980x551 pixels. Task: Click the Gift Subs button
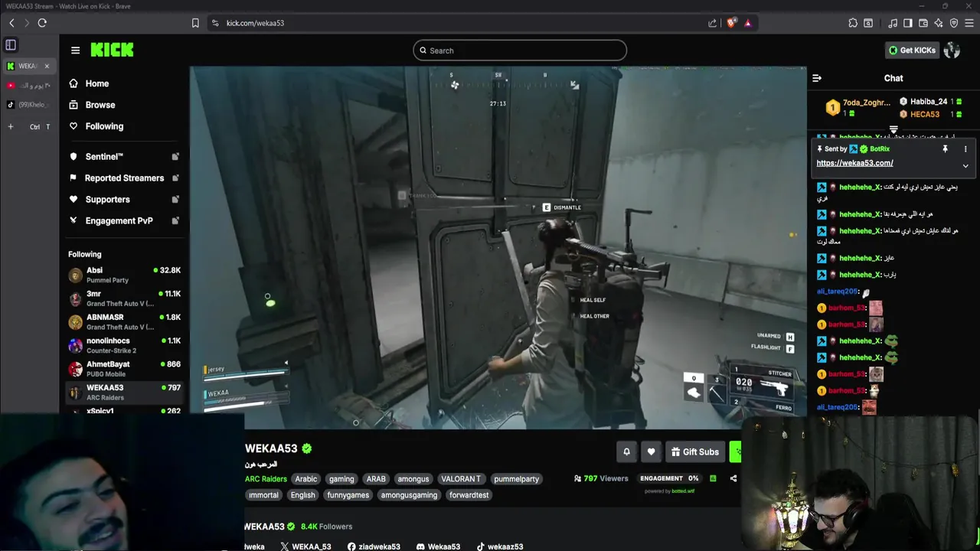pos(694,452)
